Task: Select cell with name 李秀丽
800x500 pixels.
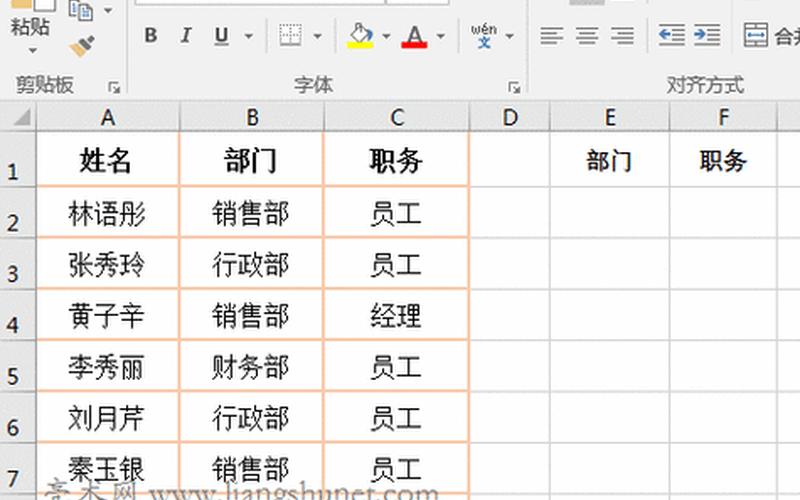Action: pyautogui.click(x=108, y=366)
